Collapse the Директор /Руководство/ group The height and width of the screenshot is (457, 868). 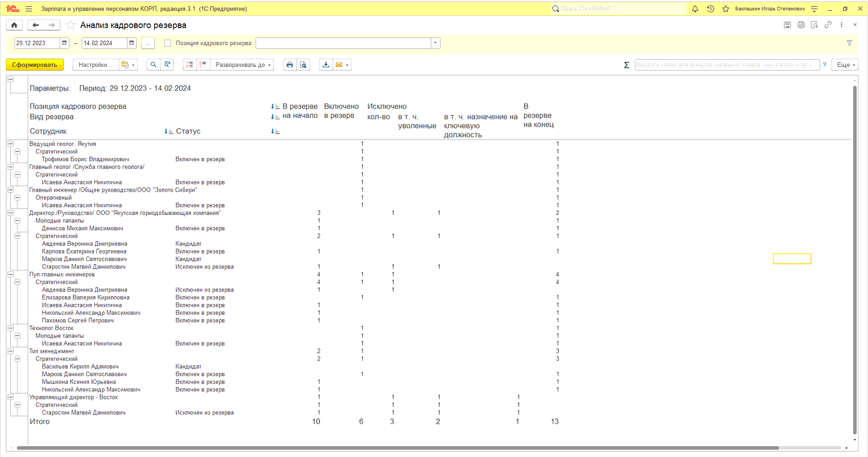coord(10,213)
